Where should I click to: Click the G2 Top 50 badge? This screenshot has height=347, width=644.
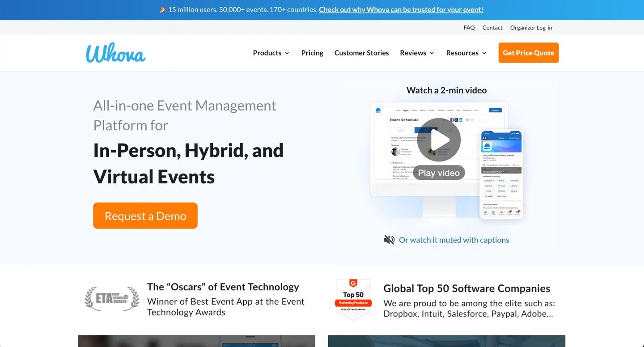tap(353, 299)
